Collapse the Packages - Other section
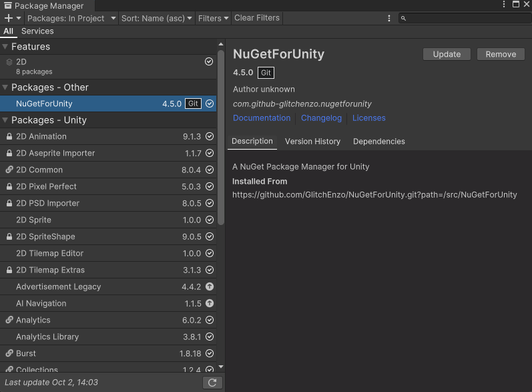532x392 pixels. click(5, 87)
